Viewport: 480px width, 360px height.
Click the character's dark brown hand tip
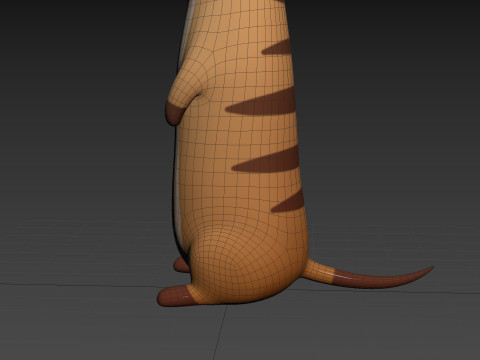175,113
